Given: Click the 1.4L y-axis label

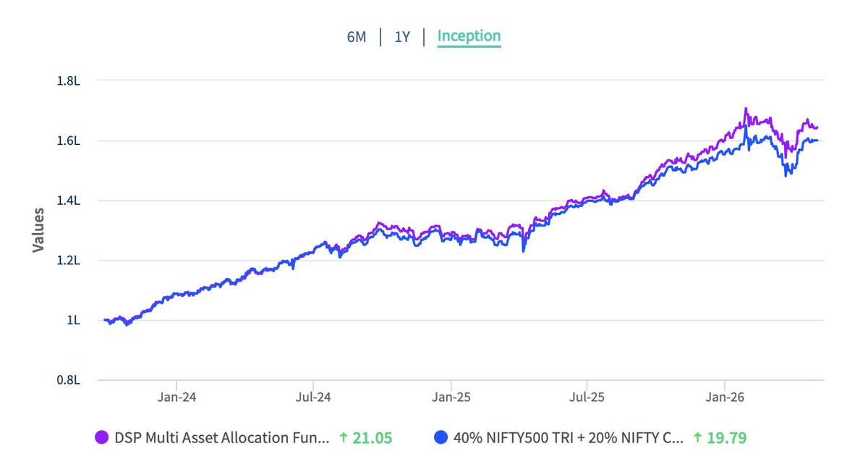Looking at the screenshot, I should (x=67, y=201).
